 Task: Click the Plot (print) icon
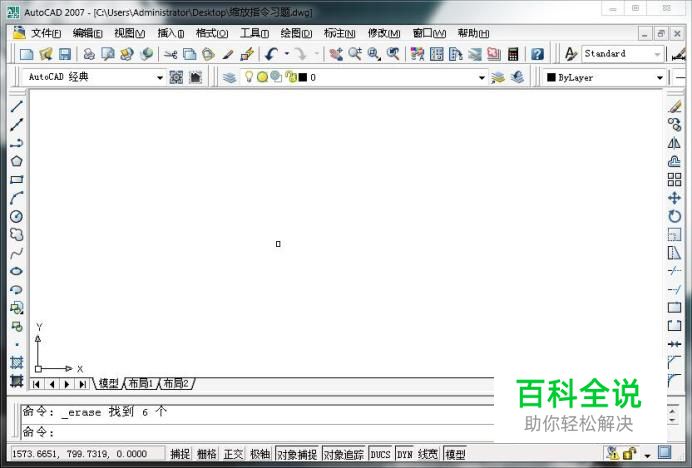89,54
